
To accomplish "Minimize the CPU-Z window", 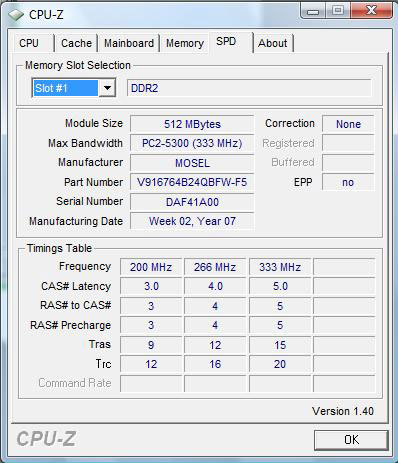I will coord(312,11).
